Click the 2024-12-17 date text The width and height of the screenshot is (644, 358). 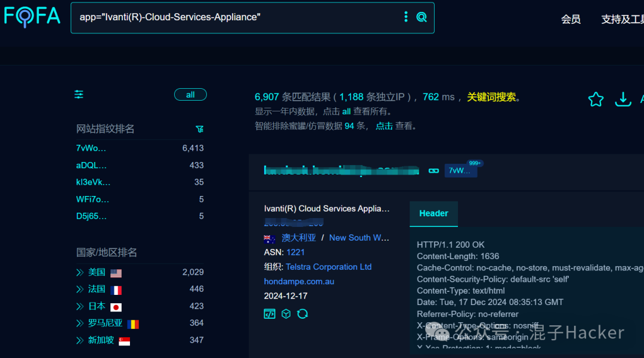tap(286, 296)
